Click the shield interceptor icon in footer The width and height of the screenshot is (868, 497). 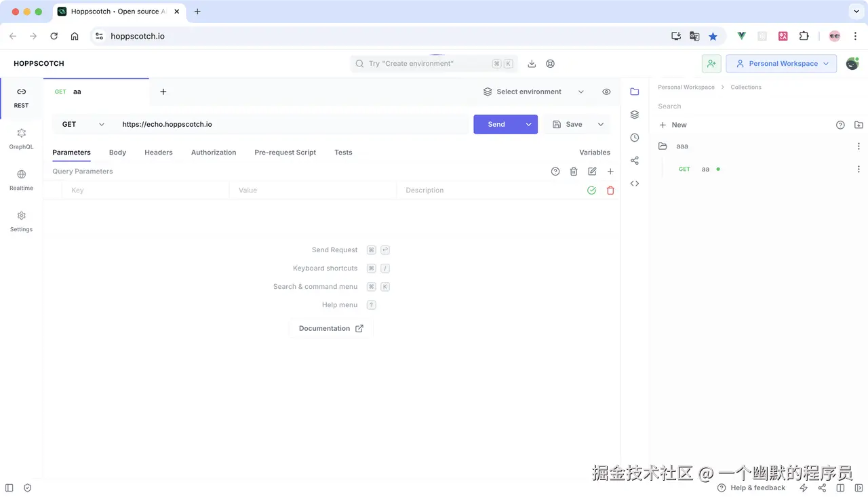[x=28, y=488]
